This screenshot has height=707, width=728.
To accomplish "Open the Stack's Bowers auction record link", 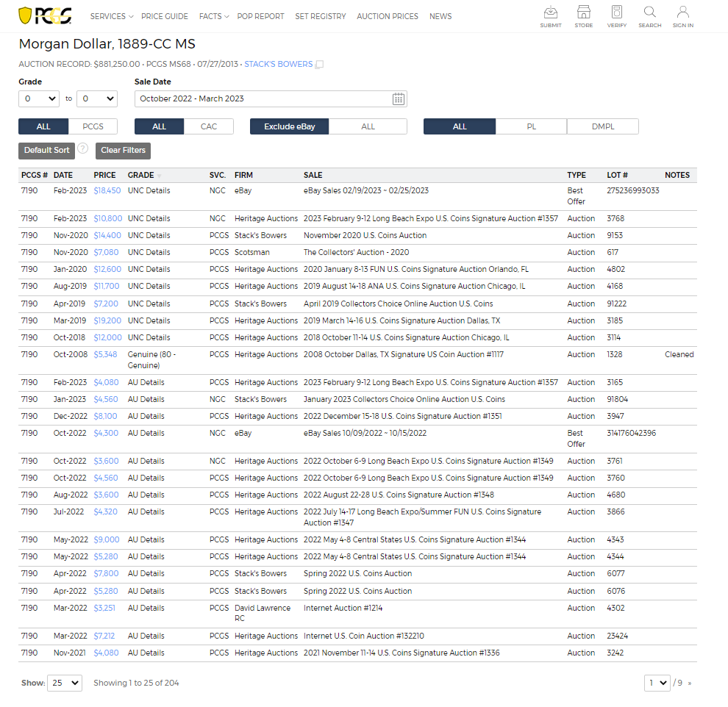I will pos(279,64).
